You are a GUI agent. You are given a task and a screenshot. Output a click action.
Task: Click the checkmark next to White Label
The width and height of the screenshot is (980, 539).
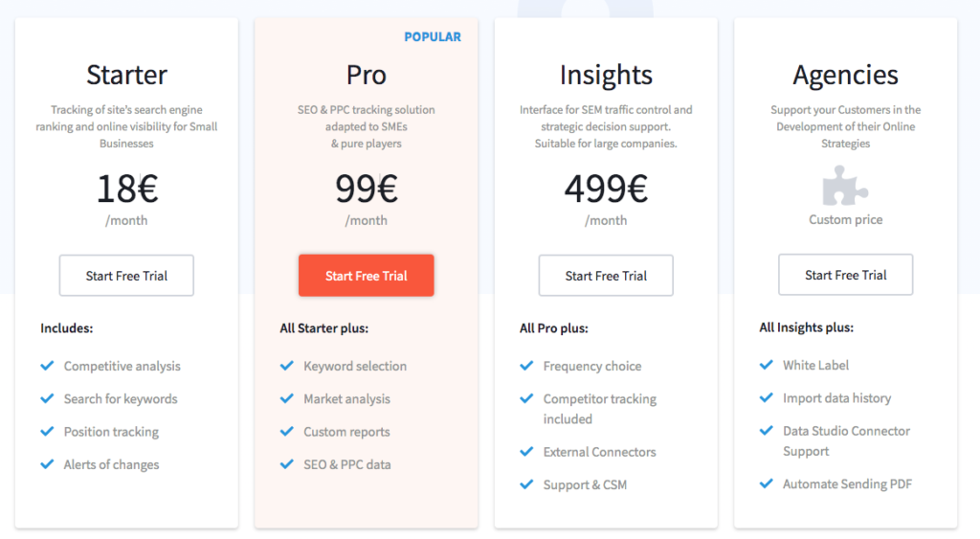click(x=767, y=365)
